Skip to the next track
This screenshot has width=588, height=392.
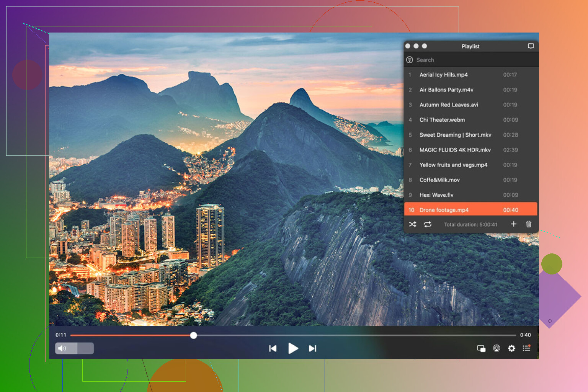click(x=313, y=348)
